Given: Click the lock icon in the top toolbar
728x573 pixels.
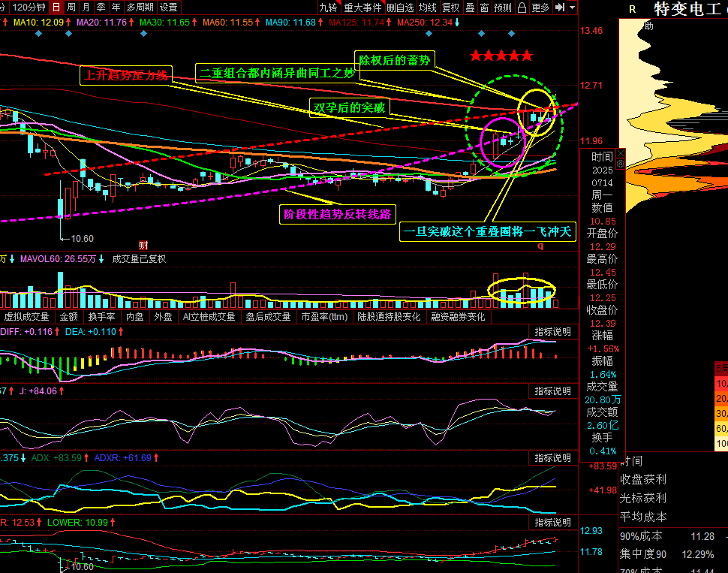Looking at the screenshot, I should pos(522,8).
